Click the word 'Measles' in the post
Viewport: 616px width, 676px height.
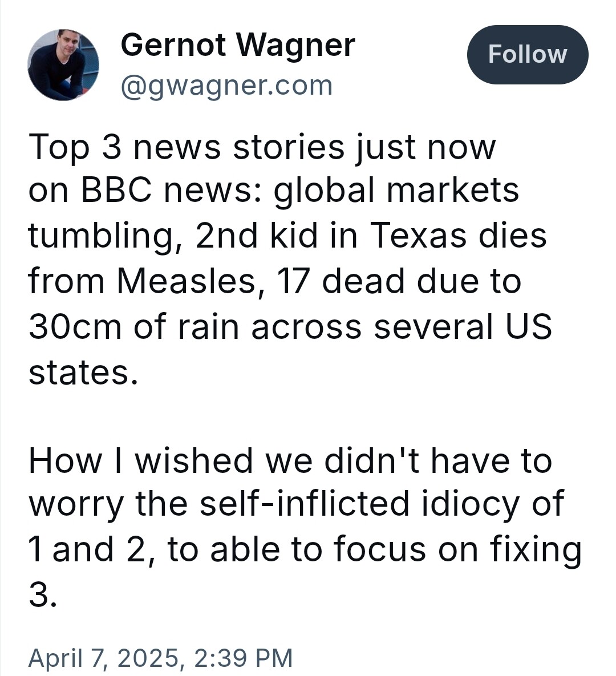(187, 281)
